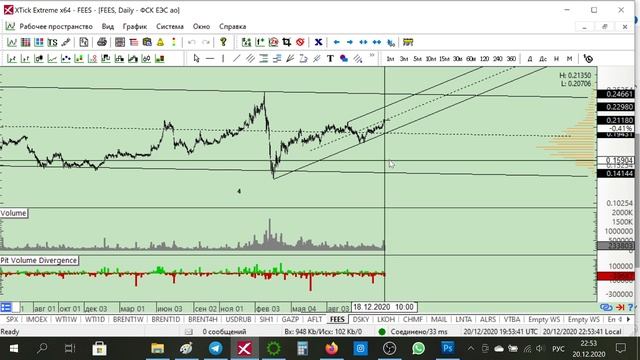Click the 18.12.2020 10.00 date box
Viewport: 640px width, 360px height.
pos(383,307)
